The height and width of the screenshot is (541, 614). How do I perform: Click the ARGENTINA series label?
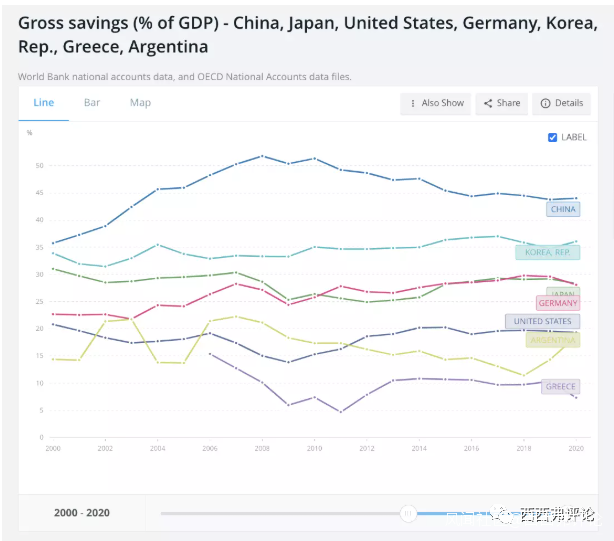click(x=552, y=340)
